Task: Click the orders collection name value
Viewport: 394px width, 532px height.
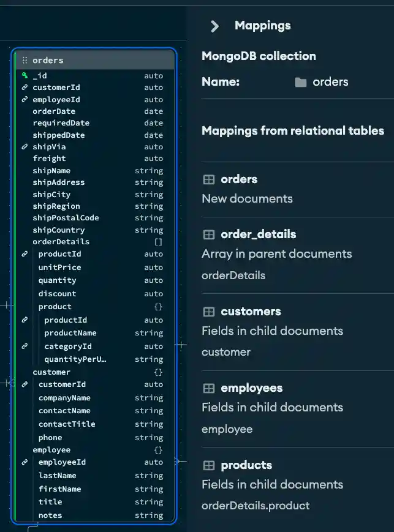Action: click(x=330, y=82)
